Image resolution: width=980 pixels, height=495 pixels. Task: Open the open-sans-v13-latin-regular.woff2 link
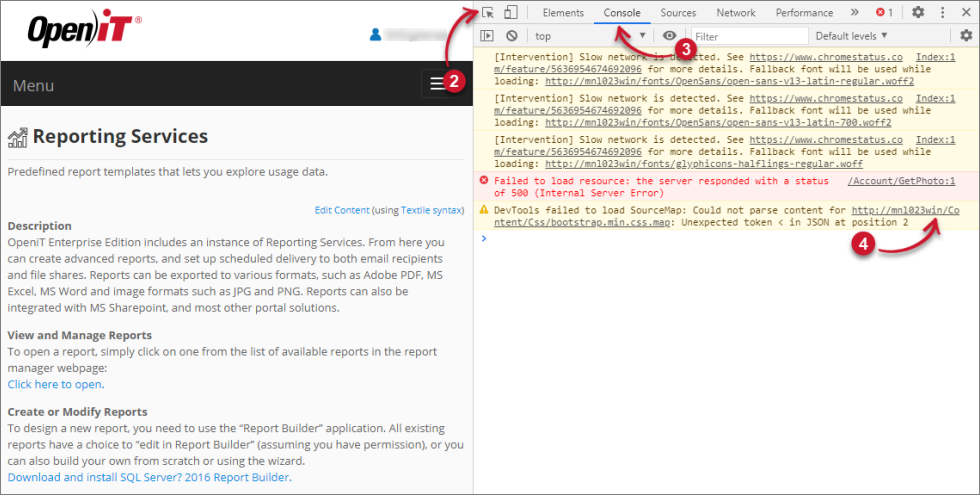(729, 81)
